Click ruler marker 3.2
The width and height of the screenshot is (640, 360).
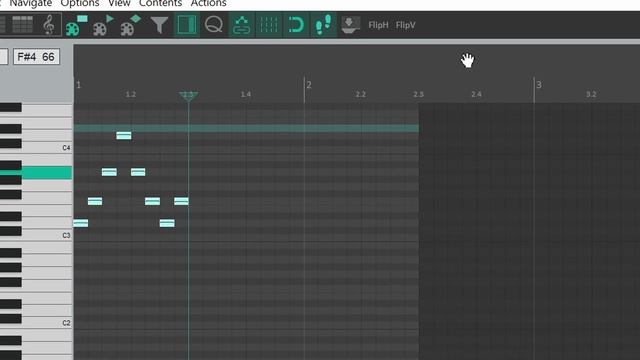pyautogui.click(x=591, y=94)
